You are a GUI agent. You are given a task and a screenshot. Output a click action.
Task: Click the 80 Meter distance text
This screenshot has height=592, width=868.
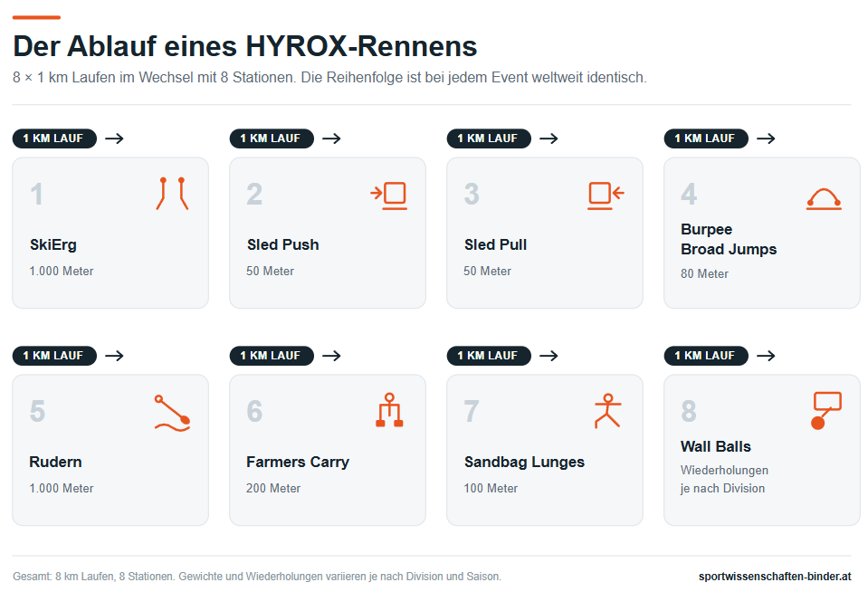[705, 273]
